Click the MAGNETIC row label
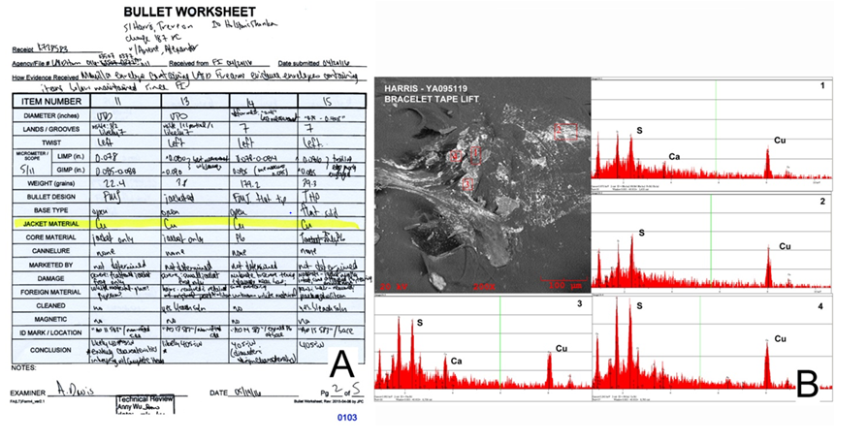This screenshot has height=441, width=868. pyautogui.click(x=51, y=319)
